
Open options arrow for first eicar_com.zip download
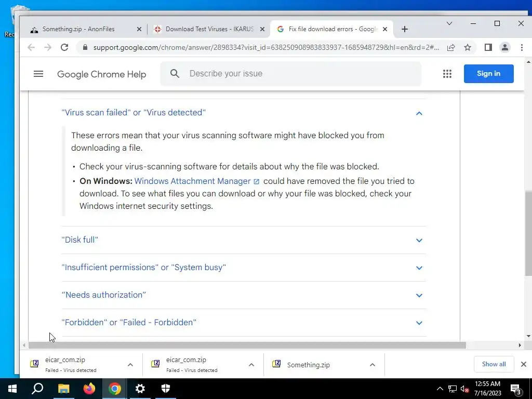pos(130,365)
